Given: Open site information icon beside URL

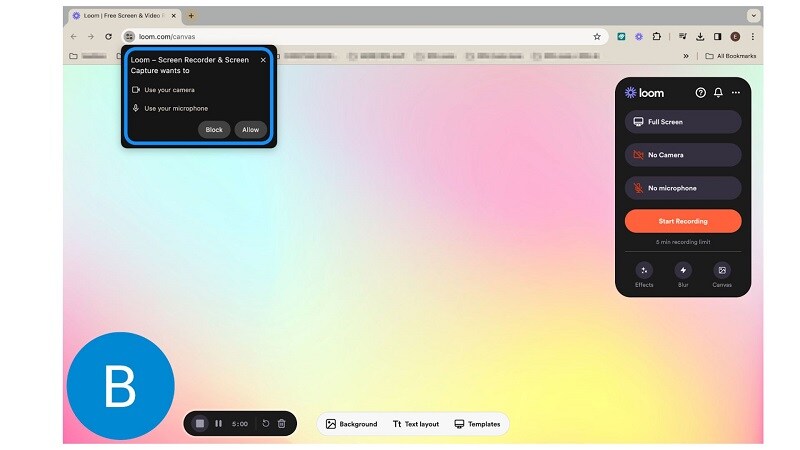Looking at the screenshot, I should (129, 37).
